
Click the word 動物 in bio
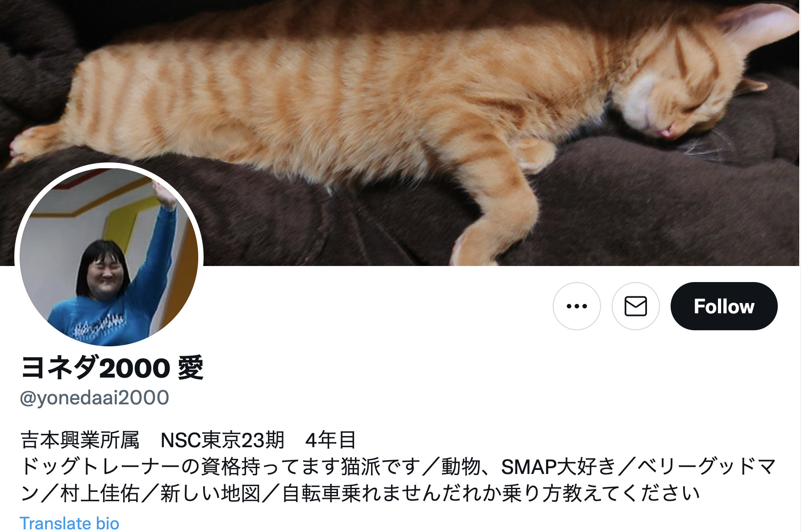(461, 467)
